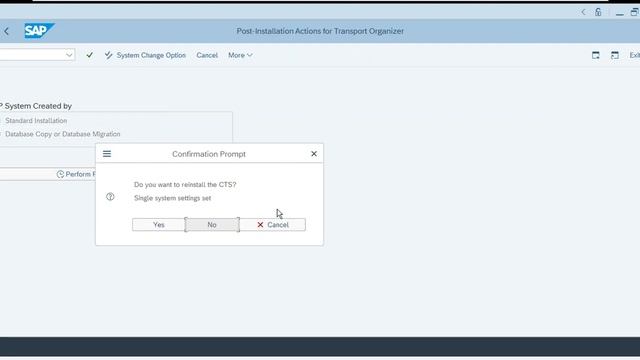Go back using the left arrow
The image size is (640, 360).
(7, 31)
